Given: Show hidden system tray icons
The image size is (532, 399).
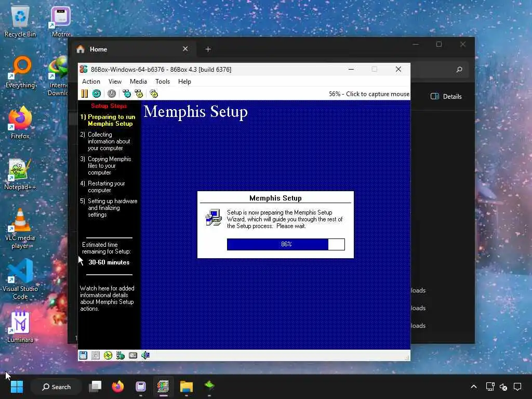Looking at the screenshot, I should [474, 387].
